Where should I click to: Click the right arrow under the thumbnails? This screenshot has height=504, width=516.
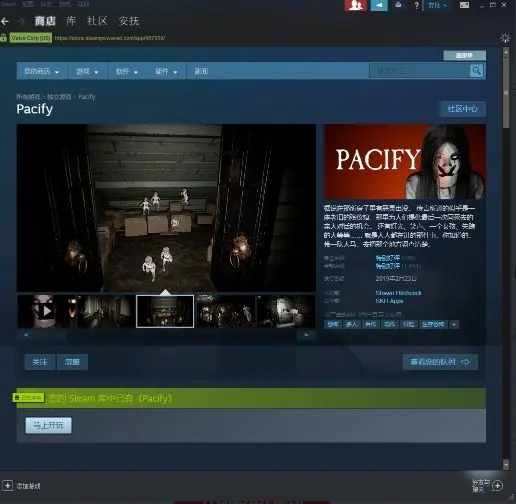pyautogui.click(x=306, y=335)
